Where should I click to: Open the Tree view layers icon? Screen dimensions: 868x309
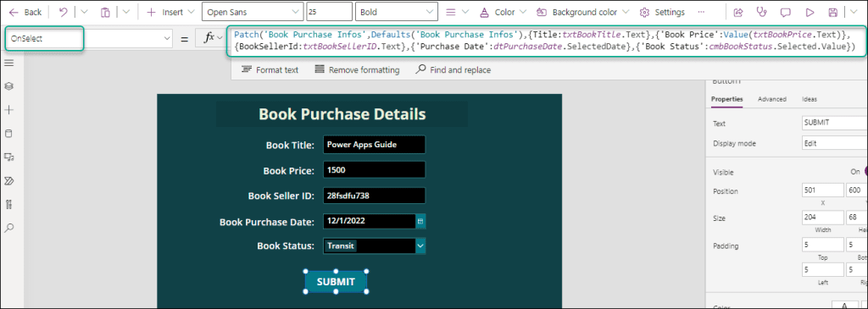[x=8, y=86]
